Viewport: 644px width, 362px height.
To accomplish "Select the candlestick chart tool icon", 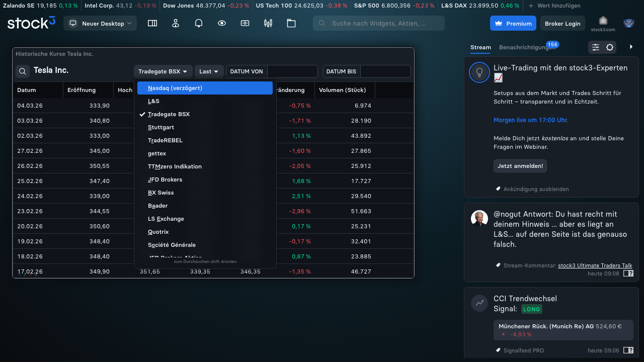I will [268, 23].
